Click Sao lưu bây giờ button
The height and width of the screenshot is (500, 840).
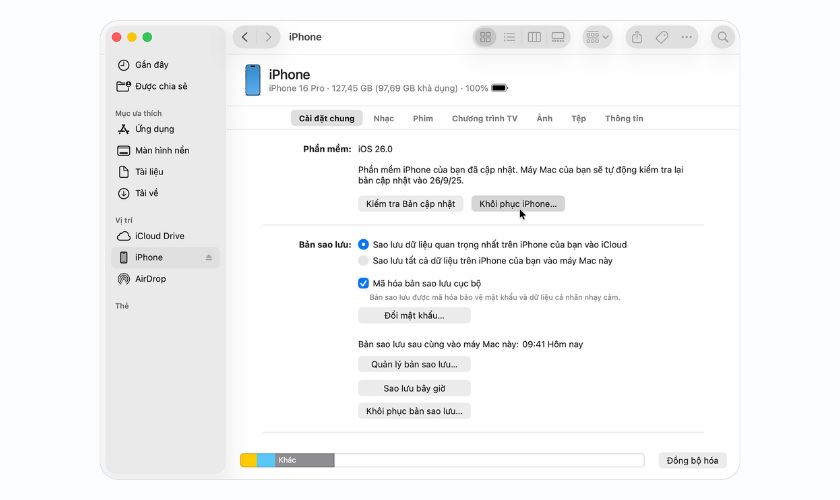[414, 388]
